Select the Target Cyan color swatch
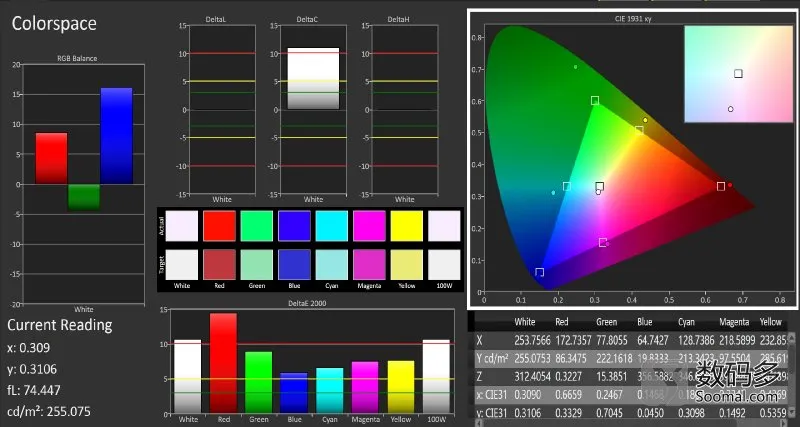The height and width of the screenshot is (427, 800). [332, 265]
